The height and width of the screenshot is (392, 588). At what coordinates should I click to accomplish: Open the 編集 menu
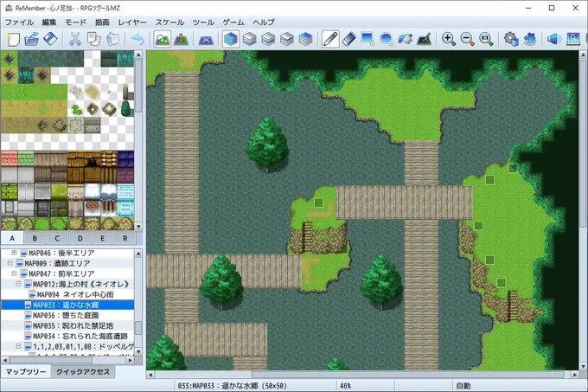click(49, 22)
